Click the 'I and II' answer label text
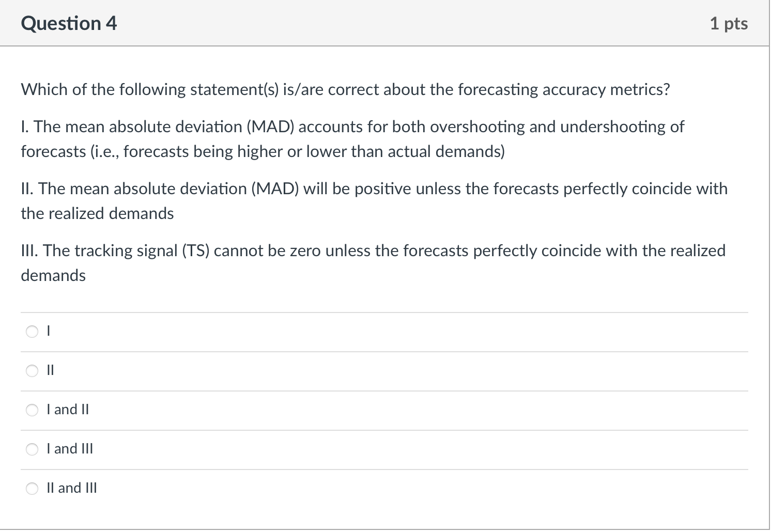Screen dimensions: 771x532 click(68, 410)
